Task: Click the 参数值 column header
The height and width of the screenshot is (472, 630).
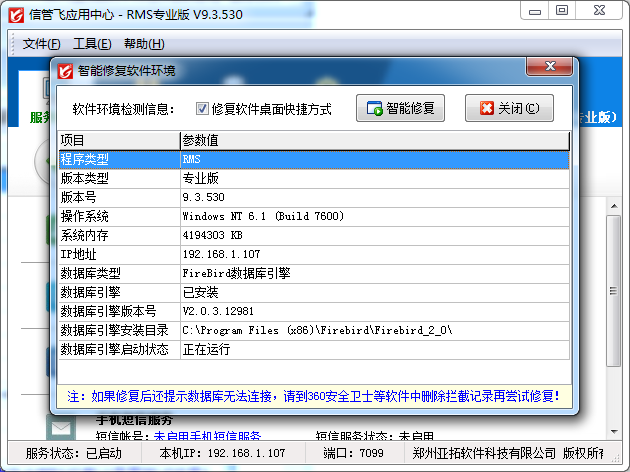Action: (x=370, y=140)
